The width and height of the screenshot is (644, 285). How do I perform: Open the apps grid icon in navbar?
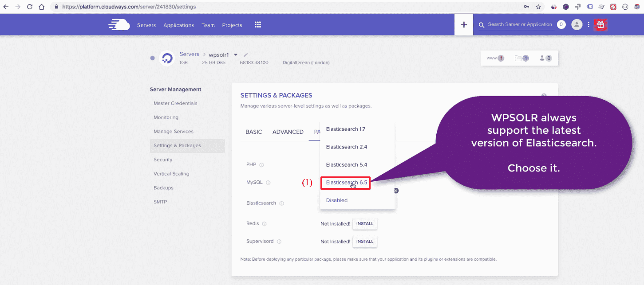tap(258, 25)
